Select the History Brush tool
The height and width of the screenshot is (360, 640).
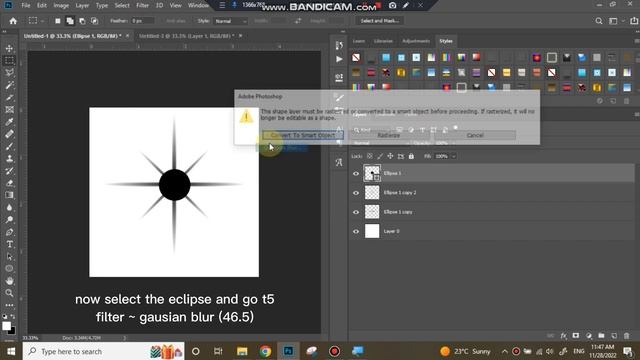[9, 171]
